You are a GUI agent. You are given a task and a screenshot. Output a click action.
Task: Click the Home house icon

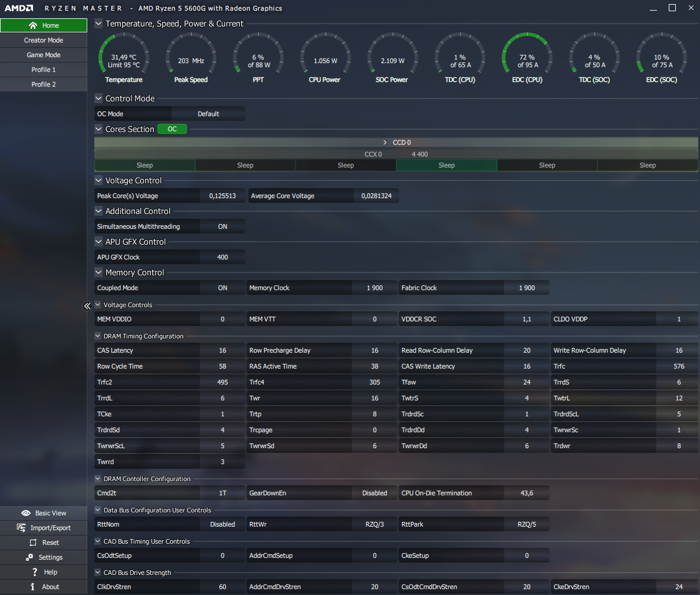(x=32, y=25)
